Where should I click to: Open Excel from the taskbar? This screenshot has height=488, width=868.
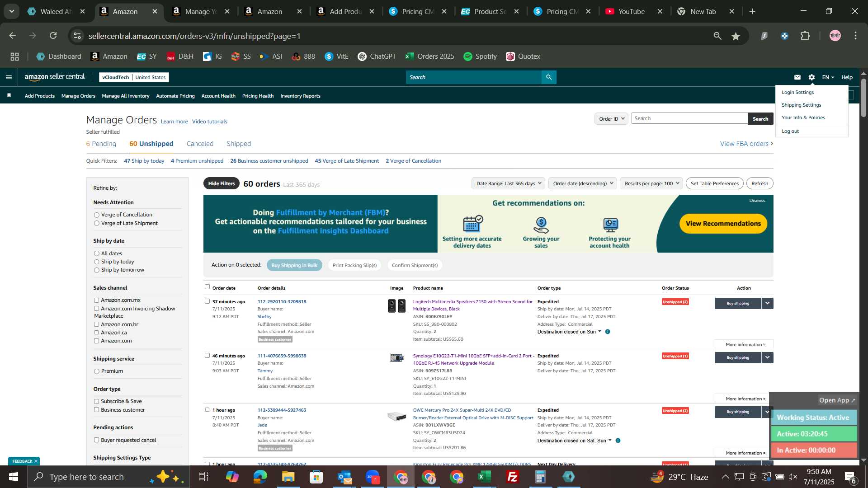[484, 477]
